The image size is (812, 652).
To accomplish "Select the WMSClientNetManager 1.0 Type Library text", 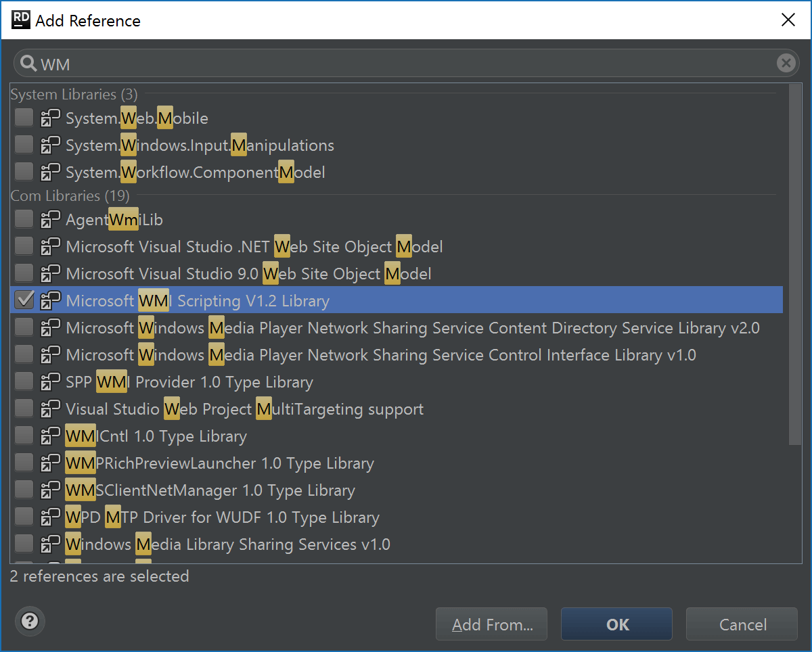I will [210, 490].
